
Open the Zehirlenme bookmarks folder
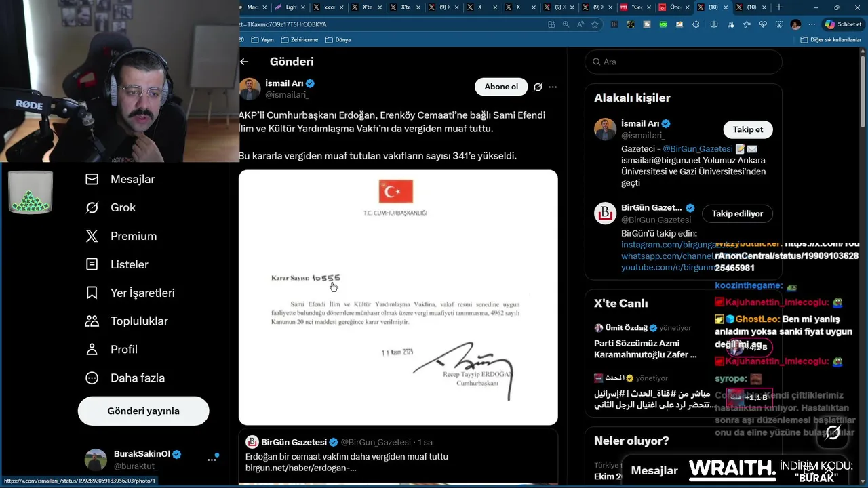click(x=299, y=40)
